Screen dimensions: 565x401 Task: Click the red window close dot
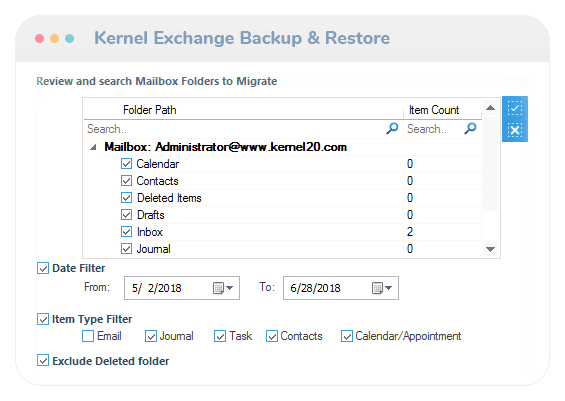[x=40, y=38]
